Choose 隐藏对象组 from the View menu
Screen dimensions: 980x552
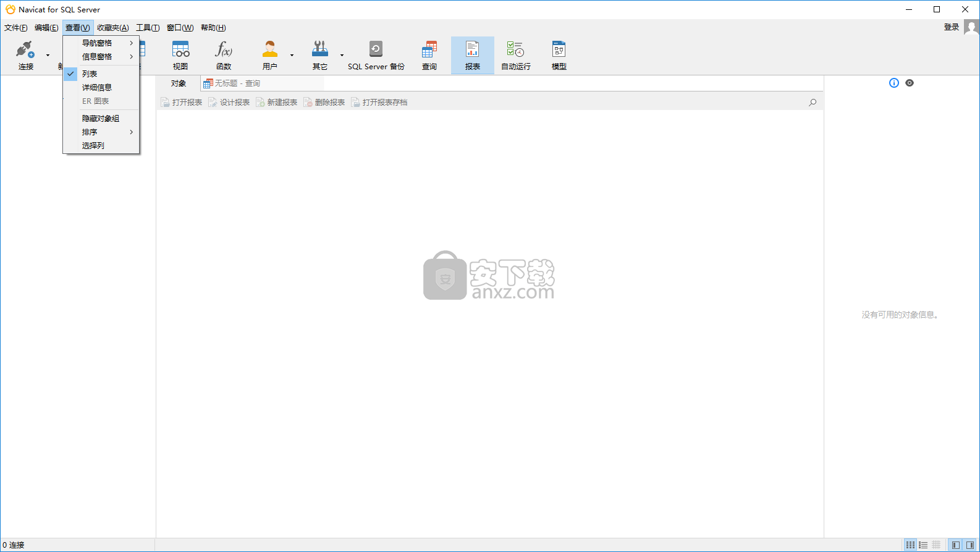(x=101, y=118)
